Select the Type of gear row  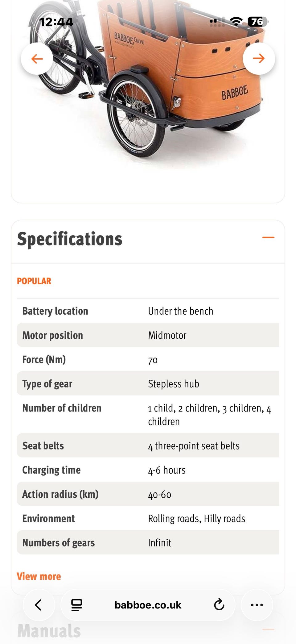click(x=148, y=383)
